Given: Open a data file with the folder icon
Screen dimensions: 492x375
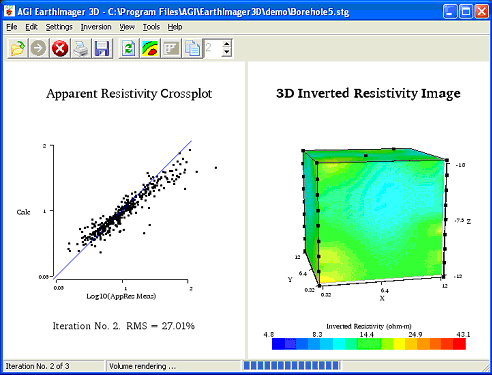Looking at the screenshot, I should coord(17,49).
